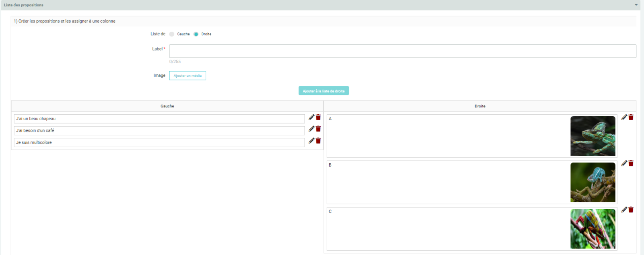Image resolution: width=644 pixels, height=255 pixels.
Task: Focus the Label input field
Action: (402, 51)
